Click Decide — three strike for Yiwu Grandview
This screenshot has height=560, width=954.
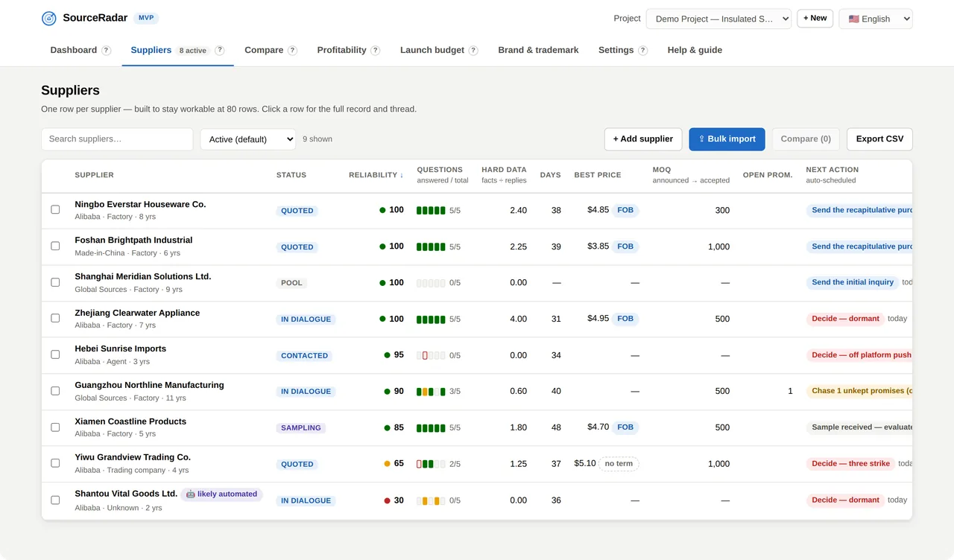click(x=851, y=464)
